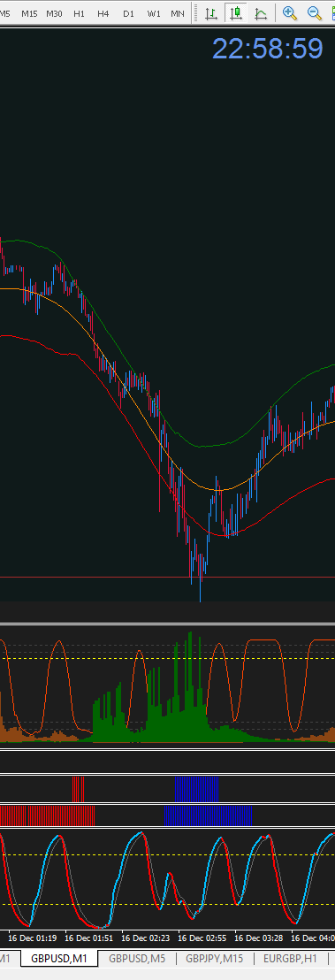Click the lower long blue signal block
This screenshot has width=335, height=980.
[x=208, y=815]
